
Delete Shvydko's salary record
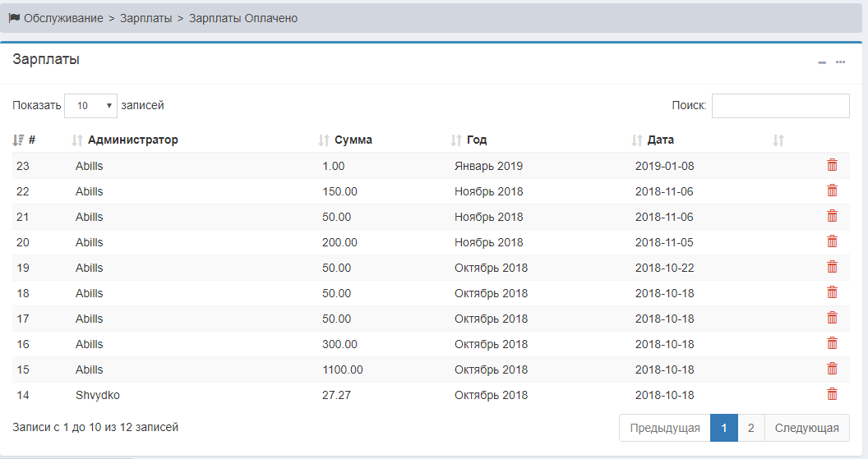click(x=832, y=394)
